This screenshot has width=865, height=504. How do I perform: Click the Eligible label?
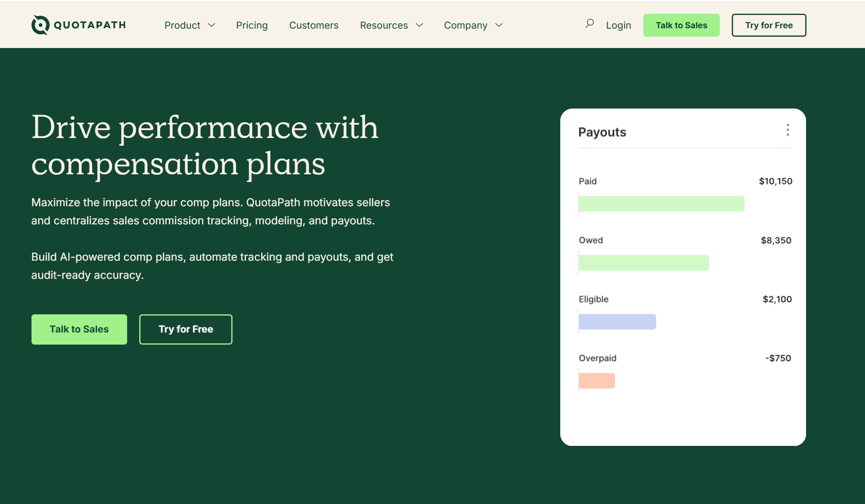pyautogui.click(x=593, y=299)
